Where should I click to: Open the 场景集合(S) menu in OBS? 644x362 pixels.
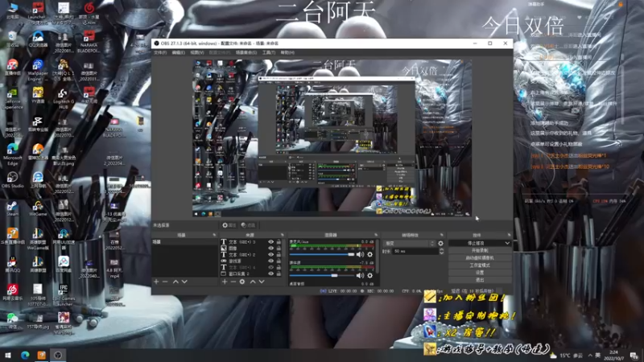(246, 52)
